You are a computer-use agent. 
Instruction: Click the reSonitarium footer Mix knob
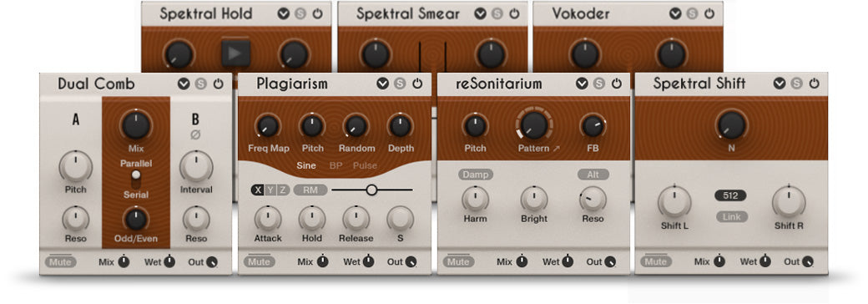coord(522,262)
